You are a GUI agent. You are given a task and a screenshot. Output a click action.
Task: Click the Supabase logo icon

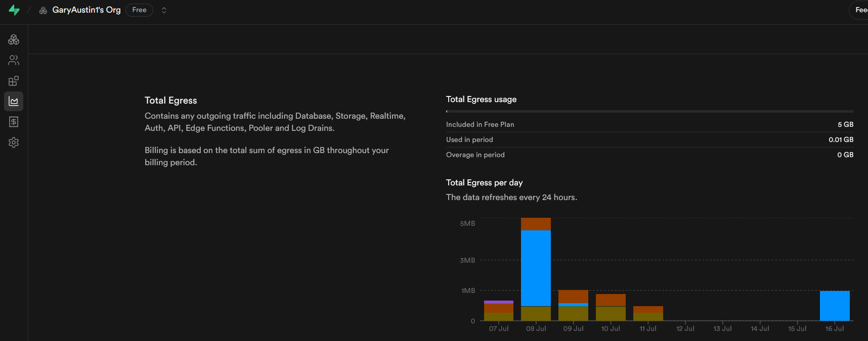click(14, 10)
